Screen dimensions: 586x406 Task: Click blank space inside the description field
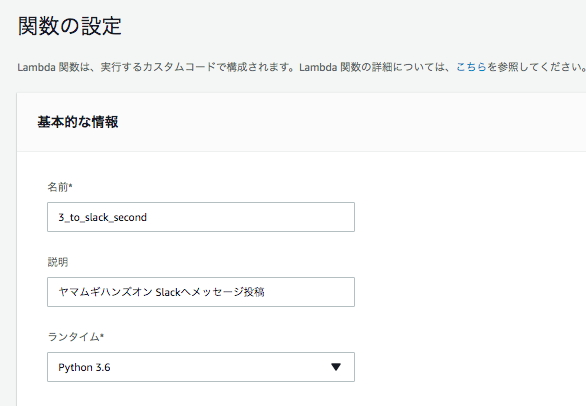(x=309, y=292)
